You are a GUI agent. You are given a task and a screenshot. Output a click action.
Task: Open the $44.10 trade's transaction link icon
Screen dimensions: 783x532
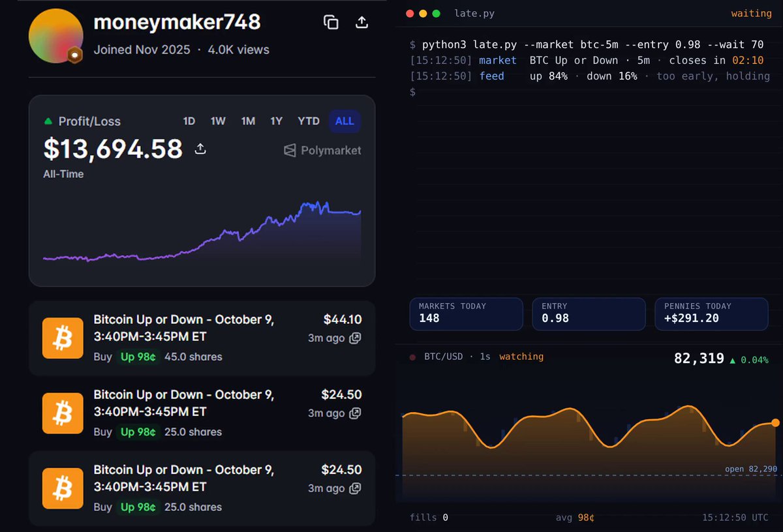[355, 338]
